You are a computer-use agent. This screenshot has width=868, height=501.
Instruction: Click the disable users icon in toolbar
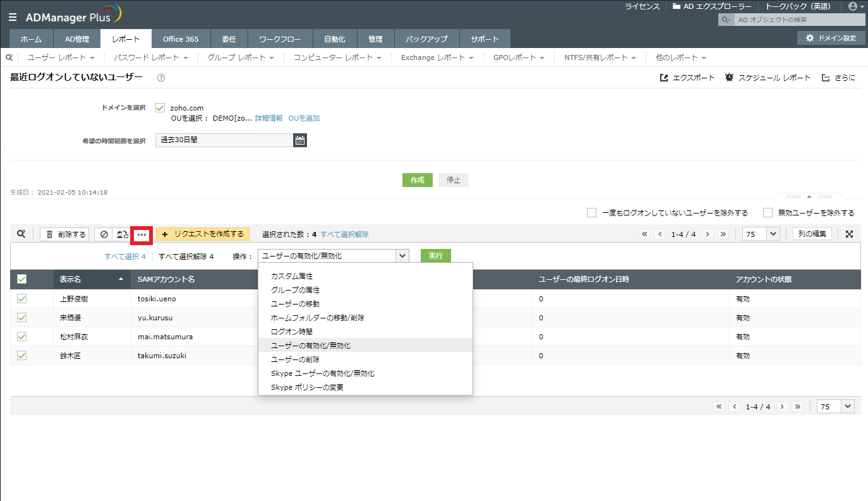(104, 234)
